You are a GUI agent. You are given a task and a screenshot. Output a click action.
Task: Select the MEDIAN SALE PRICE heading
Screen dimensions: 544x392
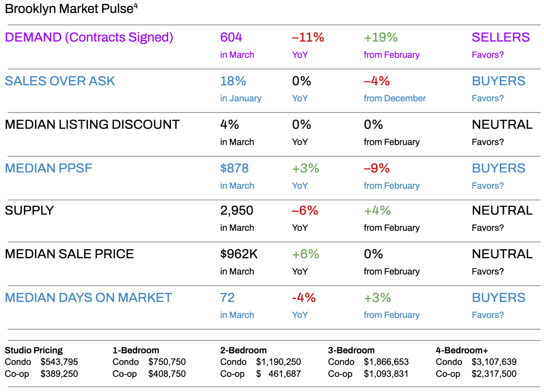[x=69, y=254]
